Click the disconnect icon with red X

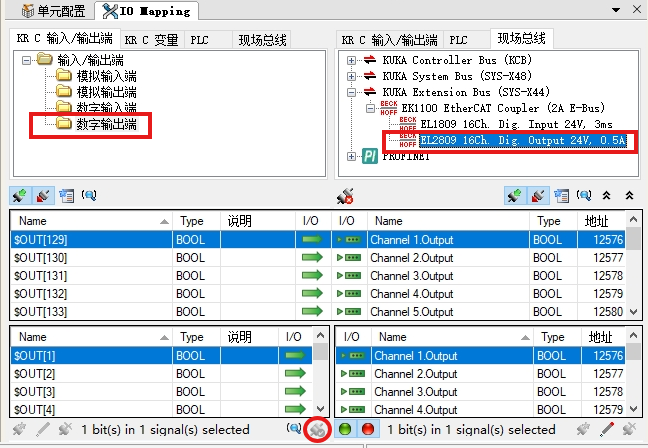click(345, 196)
